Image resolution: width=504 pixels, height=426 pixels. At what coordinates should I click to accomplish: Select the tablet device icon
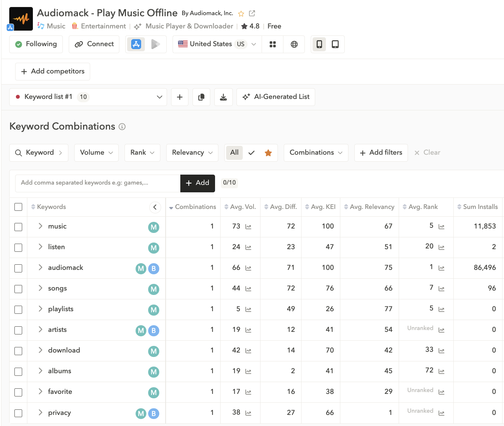pyautogui.click(x=335, y=44)
